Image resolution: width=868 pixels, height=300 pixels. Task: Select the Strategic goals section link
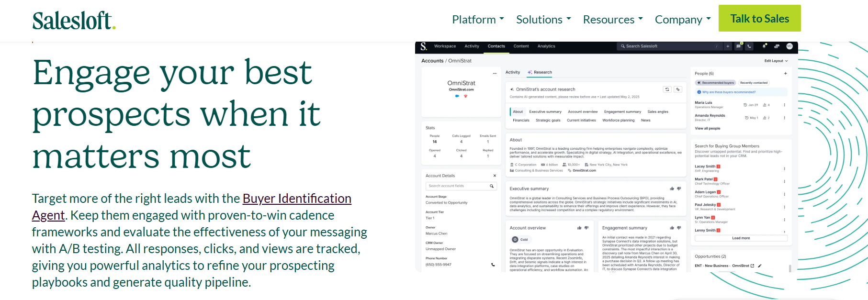(548, 121)
